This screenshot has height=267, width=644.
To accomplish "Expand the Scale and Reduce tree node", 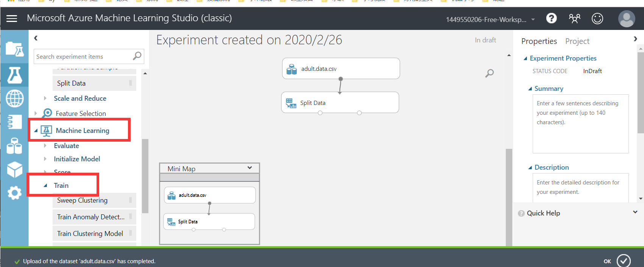I will tap(45, 98).
